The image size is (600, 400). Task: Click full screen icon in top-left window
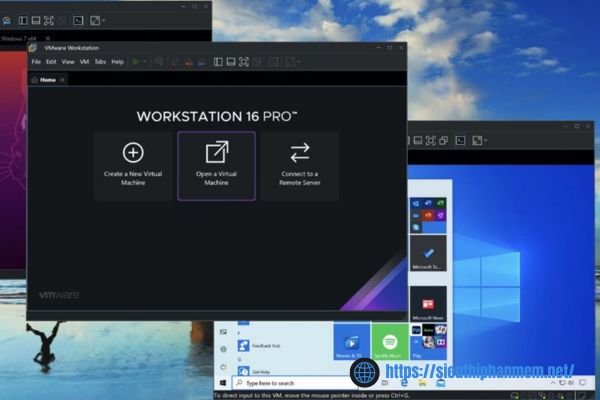pyautogui.click(x=49, y=20)
